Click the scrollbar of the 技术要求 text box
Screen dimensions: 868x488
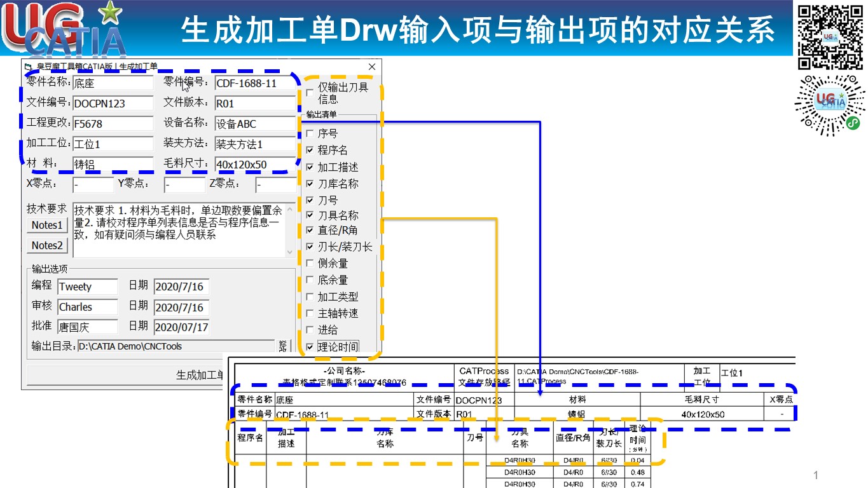click(x=291, y=230)
